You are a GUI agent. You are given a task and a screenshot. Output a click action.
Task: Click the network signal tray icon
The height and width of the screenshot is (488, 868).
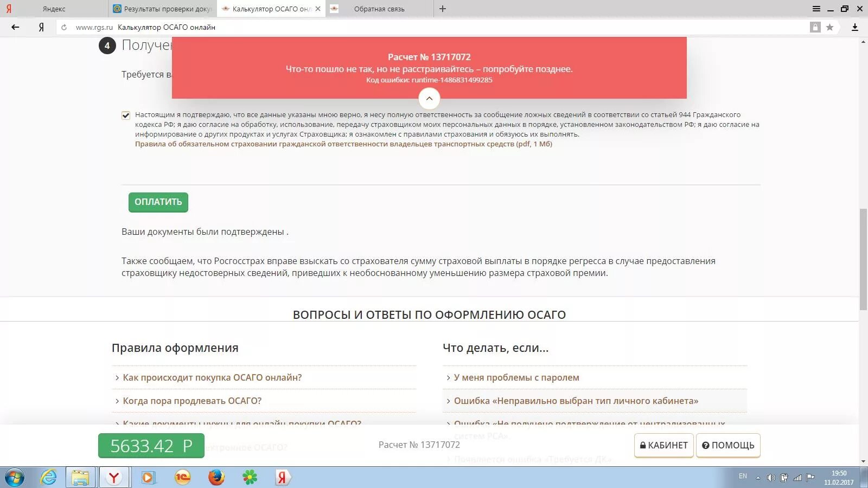pos(797,478)
